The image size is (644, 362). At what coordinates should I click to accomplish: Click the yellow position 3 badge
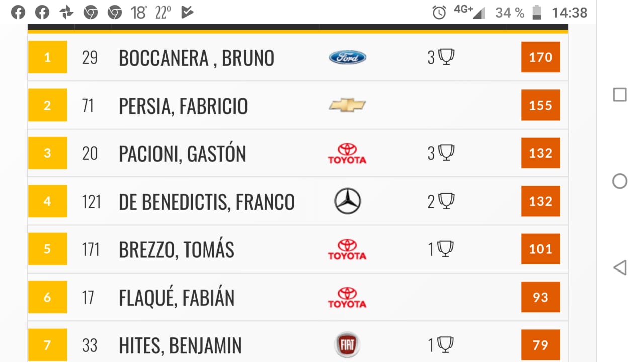47,153
